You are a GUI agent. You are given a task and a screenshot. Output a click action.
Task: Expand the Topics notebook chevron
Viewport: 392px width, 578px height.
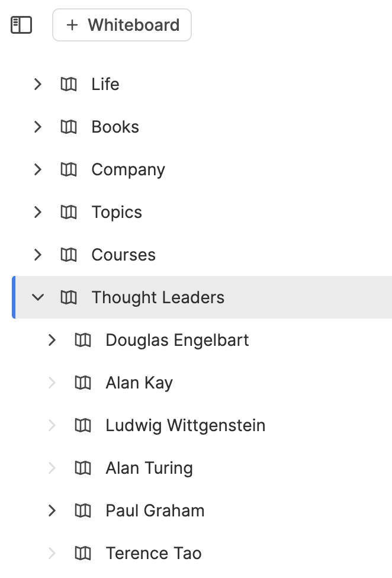[38, 212]
